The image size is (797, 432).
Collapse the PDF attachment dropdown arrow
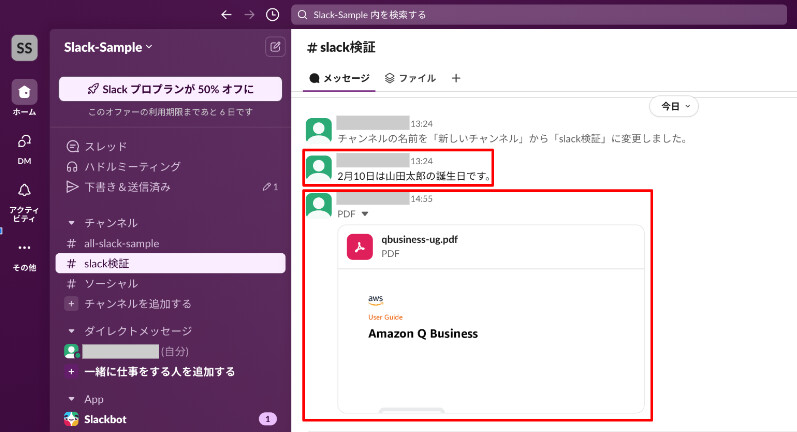point(364,214)
